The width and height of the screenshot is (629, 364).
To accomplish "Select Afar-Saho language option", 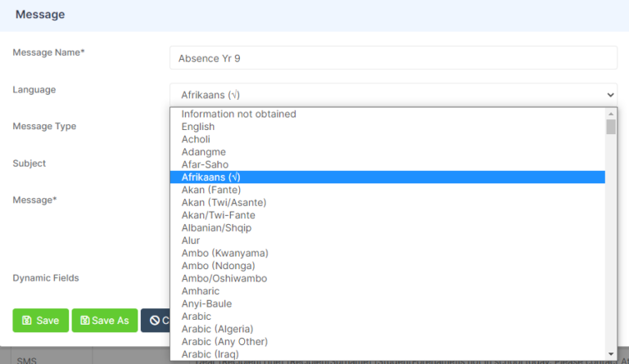I will coord(205,164).
